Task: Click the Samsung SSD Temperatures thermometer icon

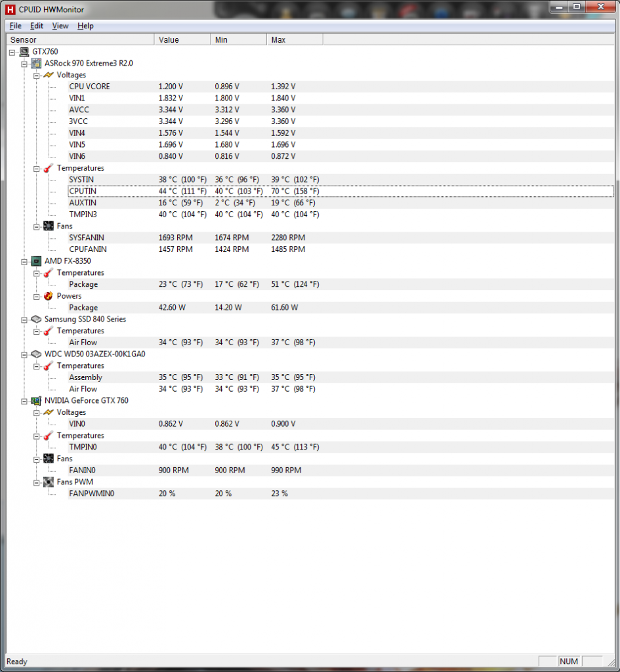Action: pos(49,331)
